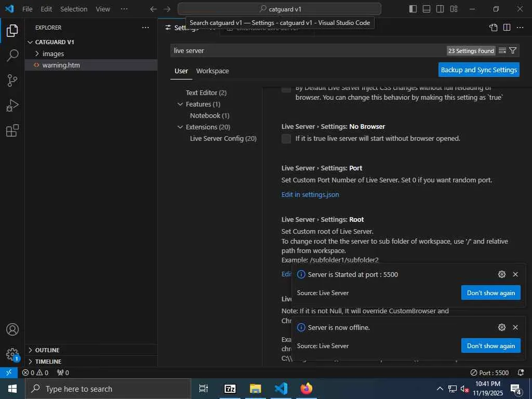
Task: Go forward with the navigation arrow
Action: [167, 9]
